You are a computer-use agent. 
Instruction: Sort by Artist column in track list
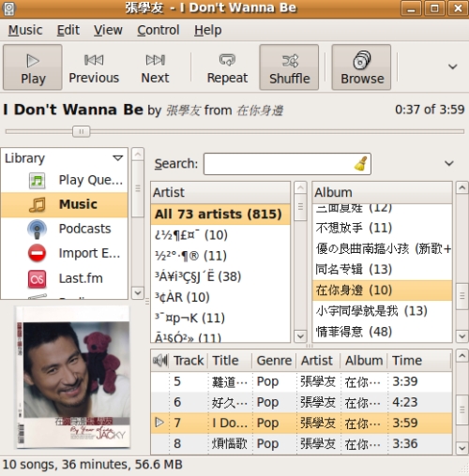pos(318,361)
